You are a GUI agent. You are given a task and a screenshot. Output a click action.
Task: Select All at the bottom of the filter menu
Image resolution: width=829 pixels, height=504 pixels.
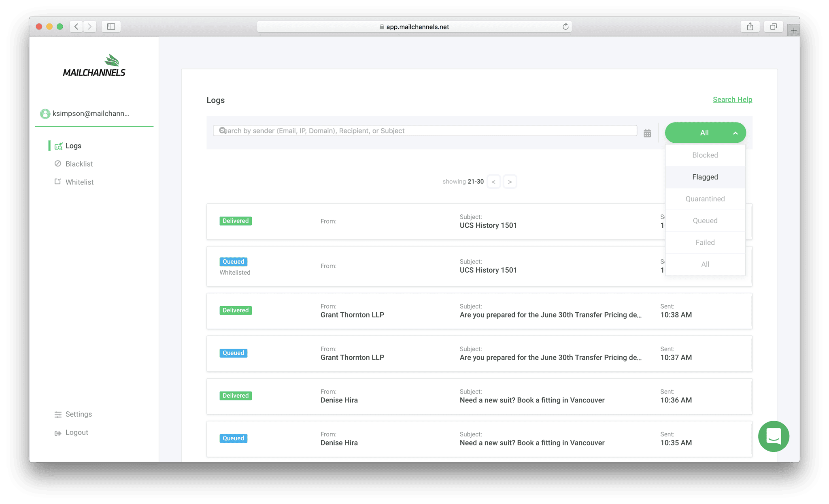coord(705,264)
